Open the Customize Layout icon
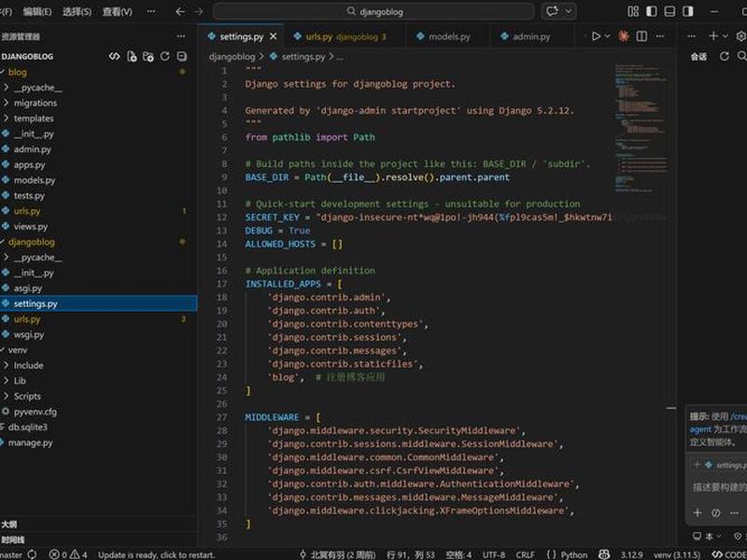This screenshot has width=747, height=560. coord(633,11)
